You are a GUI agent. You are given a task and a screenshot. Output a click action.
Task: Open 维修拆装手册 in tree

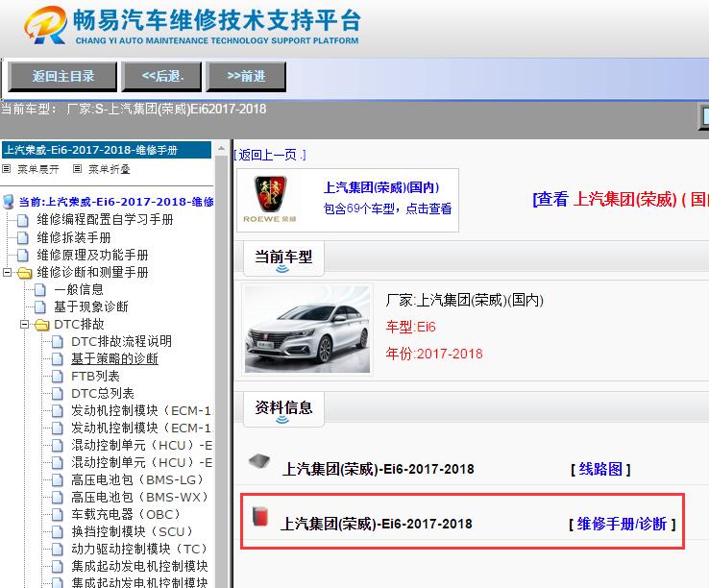click(74, 237)
